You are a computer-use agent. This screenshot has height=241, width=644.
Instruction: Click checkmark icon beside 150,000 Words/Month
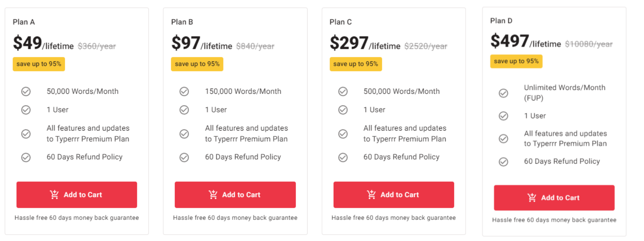click(184, 92)
